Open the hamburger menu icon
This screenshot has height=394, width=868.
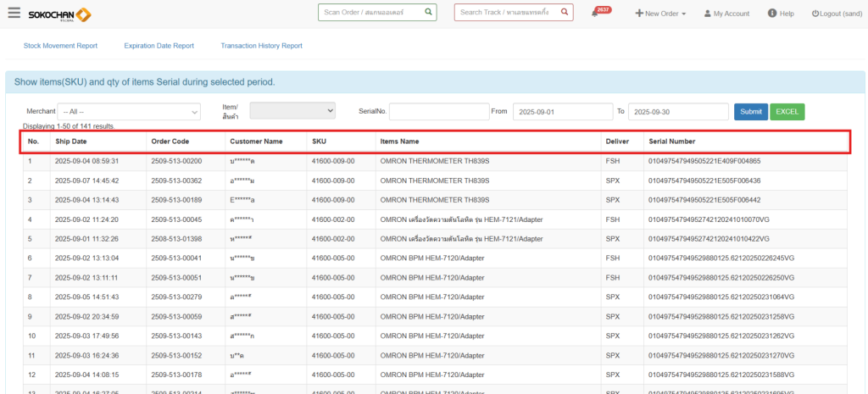[14, 13]
